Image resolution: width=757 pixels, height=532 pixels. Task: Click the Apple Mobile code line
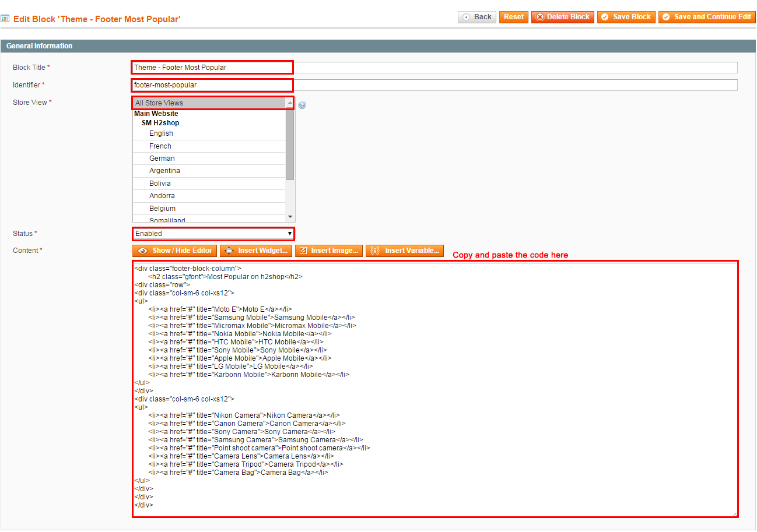tap(240, 358)
